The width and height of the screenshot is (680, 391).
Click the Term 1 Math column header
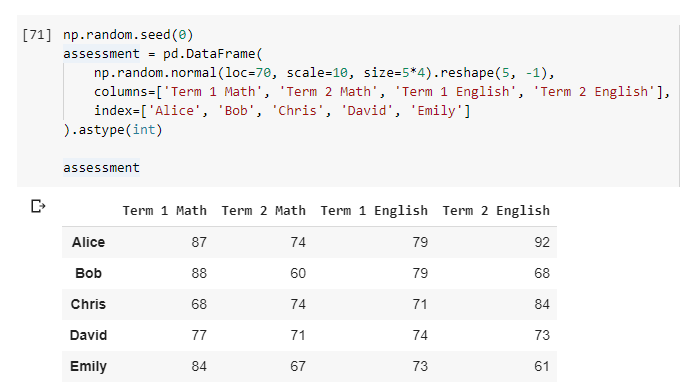[x=164, y=211]
